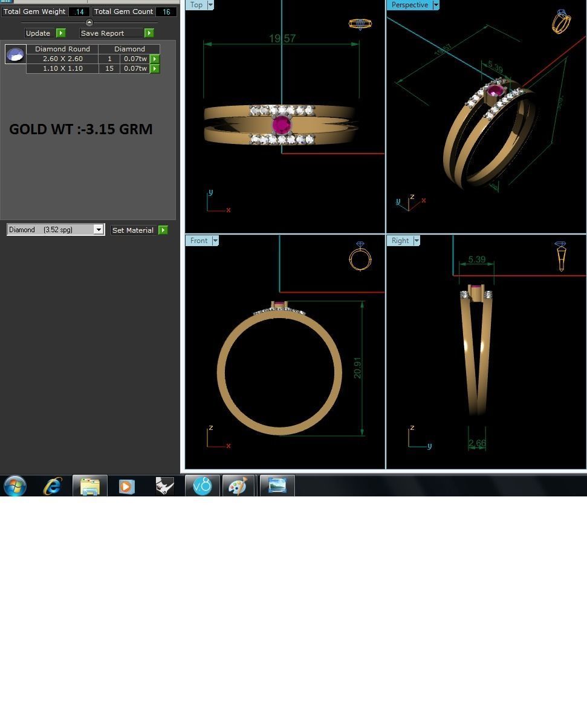Screen dimensions: 587x728
Task: Open the Windows Start menu
Action: pyautogui.click(x=15, y=486)
